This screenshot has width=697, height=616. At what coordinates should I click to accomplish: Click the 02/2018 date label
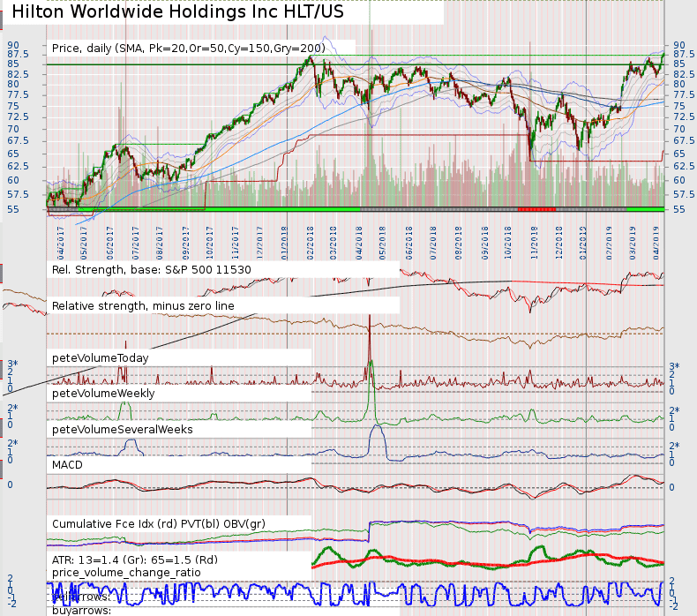tap(311, 244)
